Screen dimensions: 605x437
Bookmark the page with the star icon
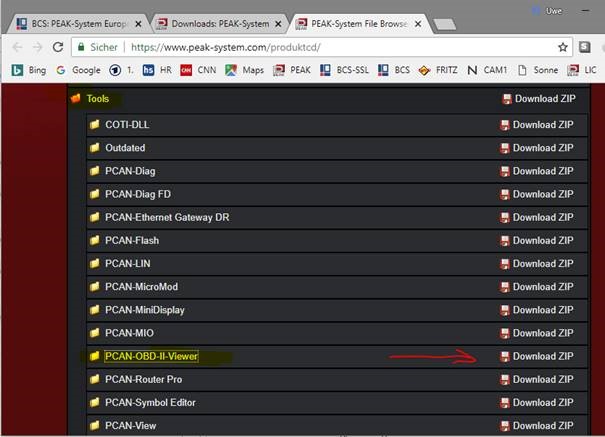coord(563,47)
